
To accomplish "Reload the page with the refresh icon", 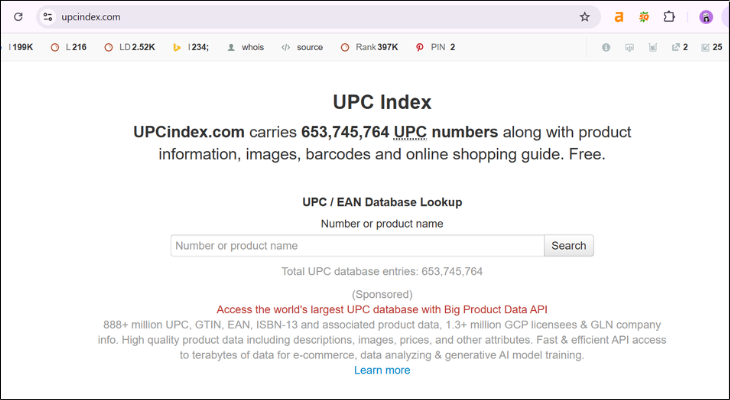I will tap(18, 17).
